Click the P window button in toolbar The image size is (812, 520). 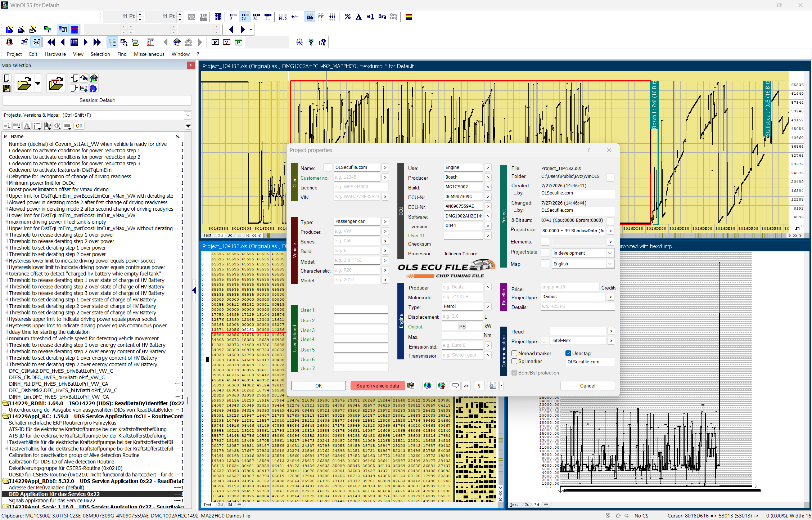click(x=238, y=42)
